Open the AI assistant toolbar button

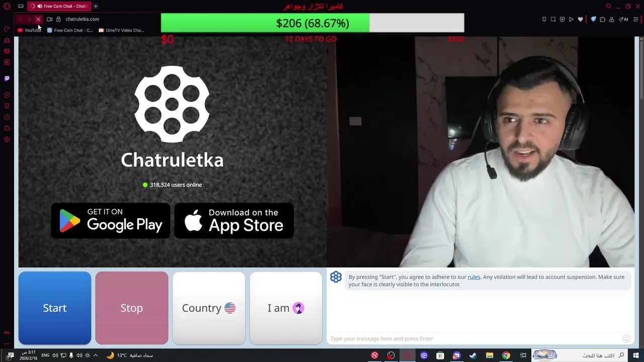tap(624, 19)
